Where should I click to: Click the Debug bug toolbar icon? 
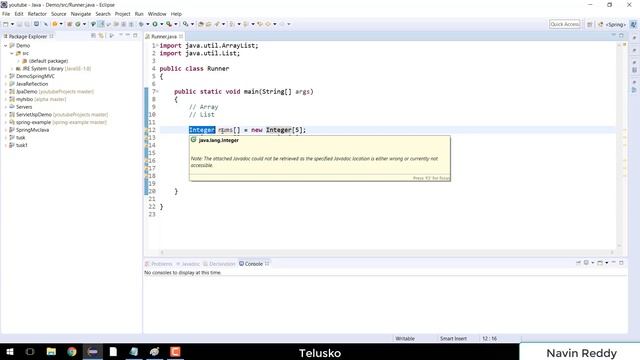pyautogui.click(x=141, y=24)
